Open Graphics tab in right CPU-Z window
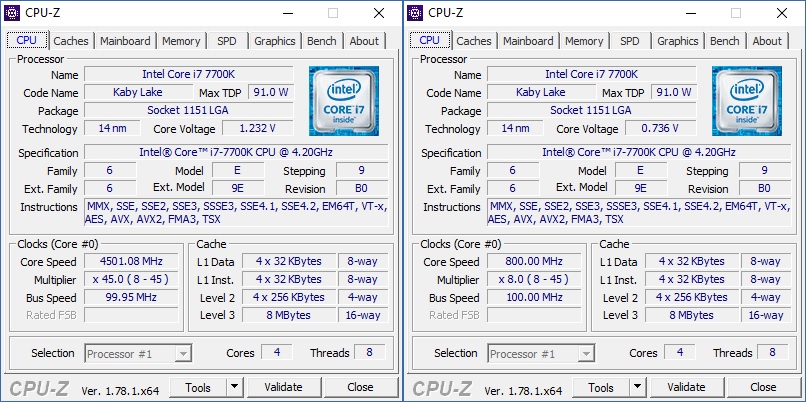This screenshot has height=402, width=806. [x=677, y=41]
